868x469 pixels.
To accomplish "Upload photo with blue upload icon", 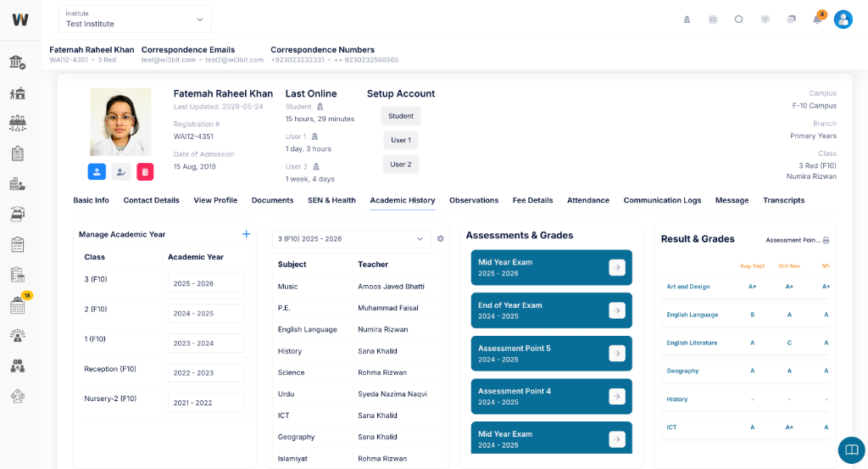I will click(x=97, y=171).
